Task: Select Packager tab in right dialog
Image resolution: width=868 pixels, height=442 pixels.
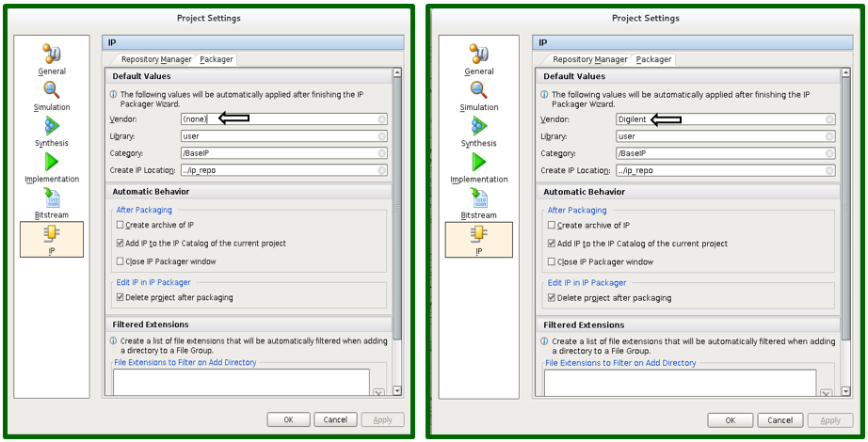Action: tap(653, 59)
